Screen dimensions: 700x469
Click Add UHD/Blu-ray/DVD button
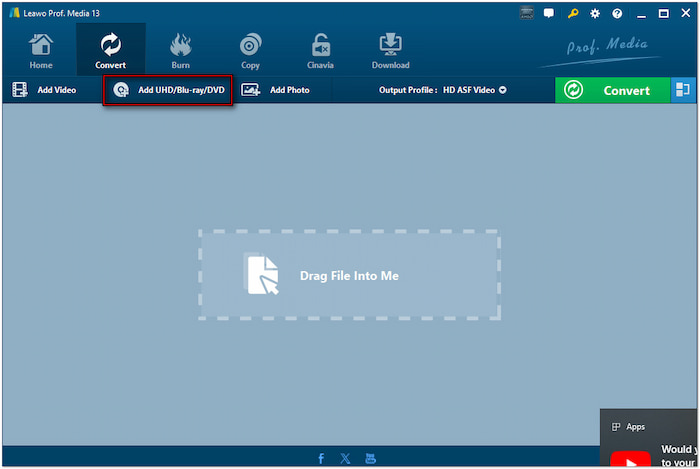click(168, 90)
